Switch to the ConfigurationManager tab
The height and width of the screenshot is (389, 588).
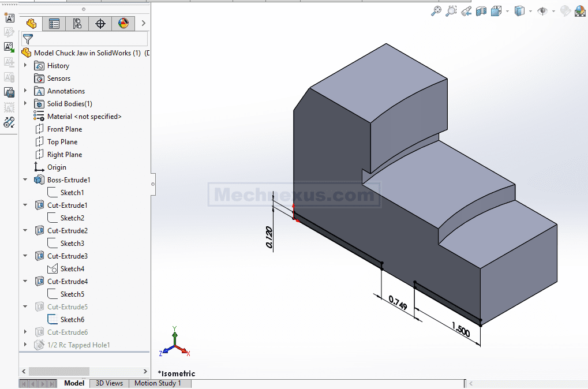(x=77, y=24)
